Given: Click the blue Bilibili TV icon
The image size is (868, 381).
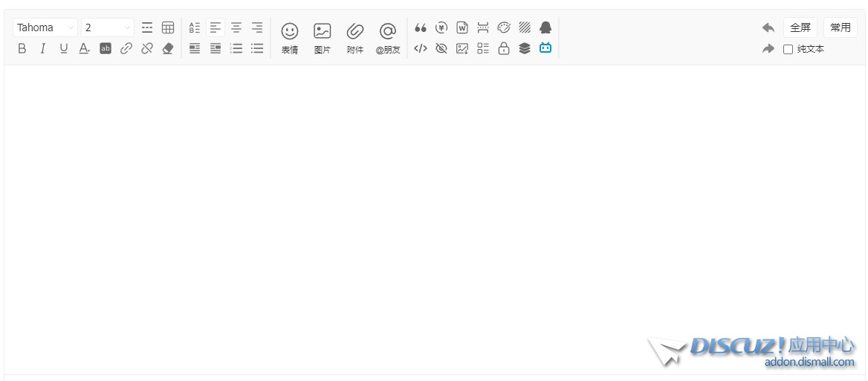Looking at the screenshot, I should coord(545,48).
